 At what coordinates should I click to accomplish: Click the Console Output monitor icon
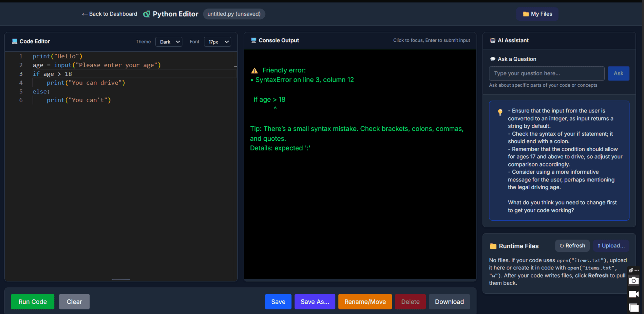[253, 40]
